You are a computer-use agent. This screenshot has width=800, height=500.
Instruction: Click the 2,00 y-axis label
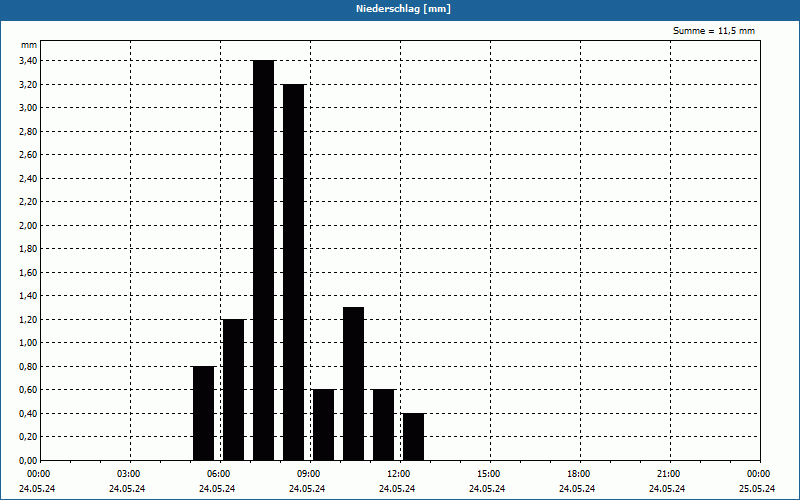[28, 225]
